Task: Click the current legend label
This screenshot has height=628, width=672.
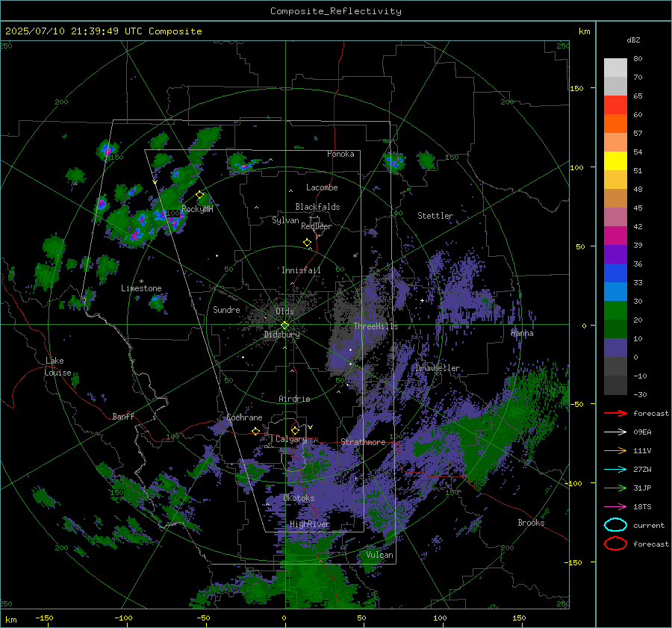Action: (649, 525)
